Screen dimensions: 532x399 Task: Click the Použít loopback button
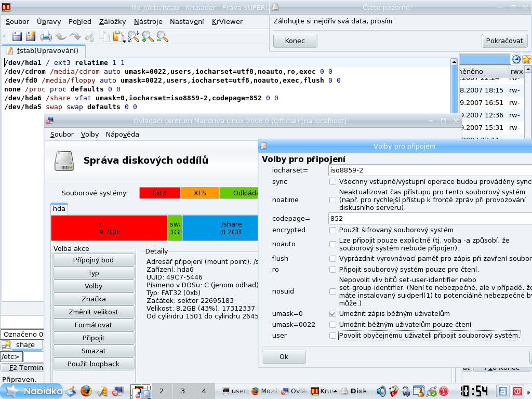[94, 364]
